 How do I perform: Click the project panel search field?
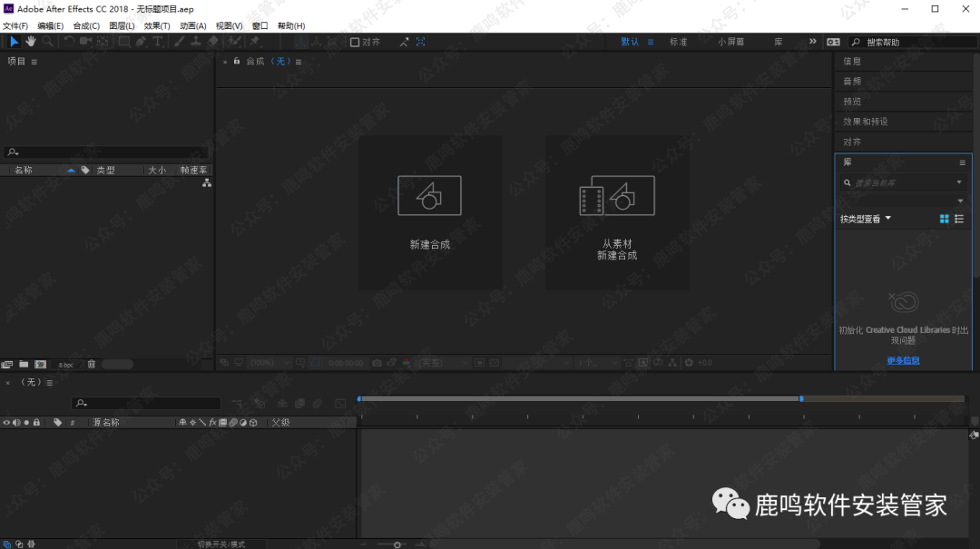tap(104, 152)
